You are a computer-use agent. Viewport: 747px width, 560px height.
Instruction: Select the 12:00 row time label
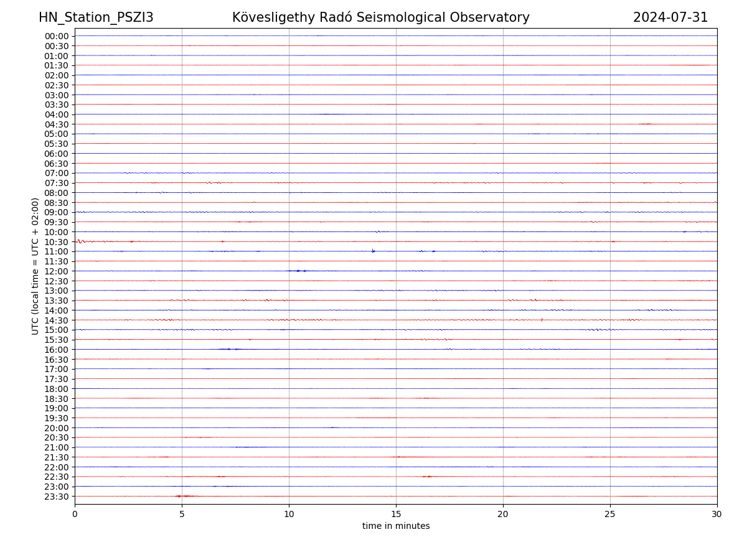pyautogui.click(x=57, y=271)
